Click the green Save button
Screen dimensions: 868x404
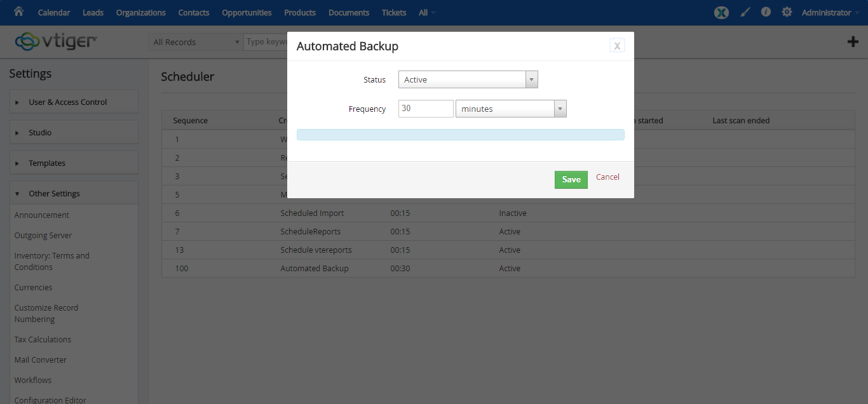(571, 180)
